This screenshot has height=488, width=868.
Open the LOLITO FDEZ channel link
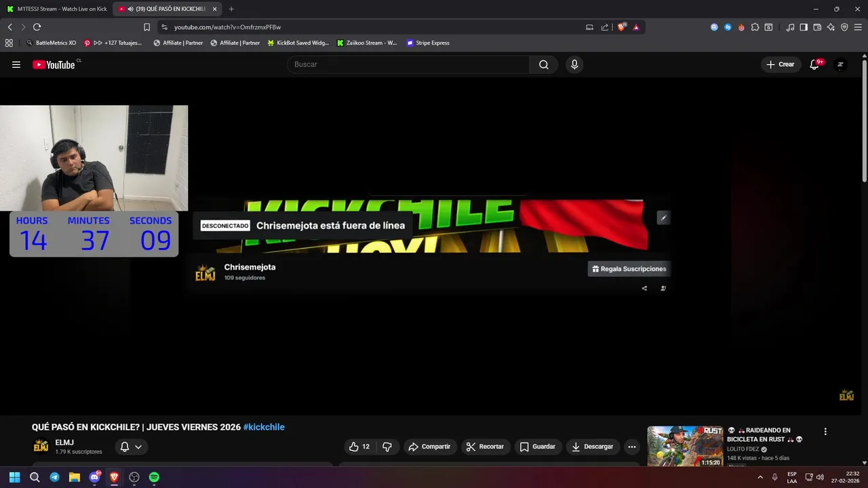tap(743, 449)
